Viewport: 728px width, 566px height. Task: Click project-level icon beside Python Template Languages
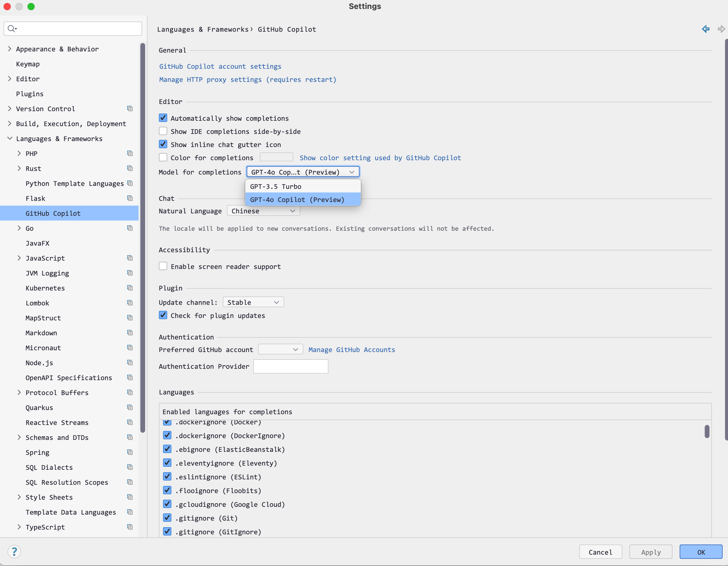pyautogui.click(x=130, y=183)
